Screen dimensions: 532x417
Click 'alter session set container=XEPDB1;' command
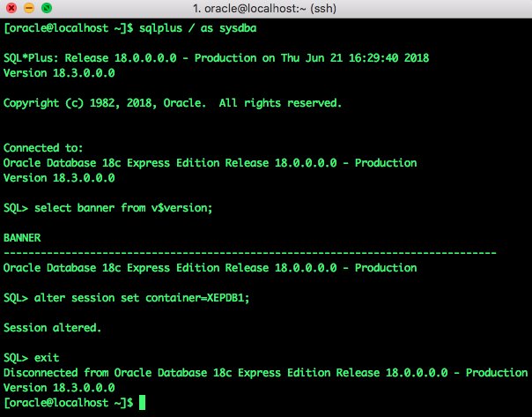(142, 298)
